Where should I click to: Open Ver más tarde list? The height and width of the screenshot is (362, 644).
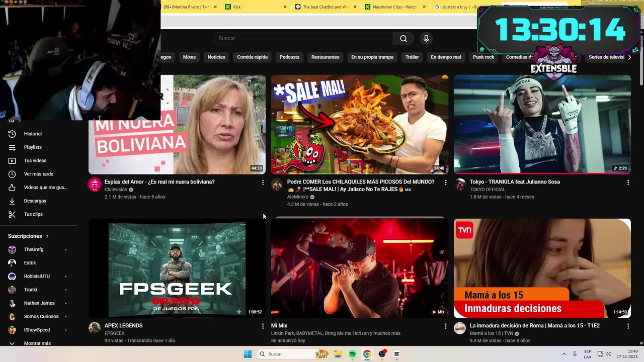pos(38,174)
